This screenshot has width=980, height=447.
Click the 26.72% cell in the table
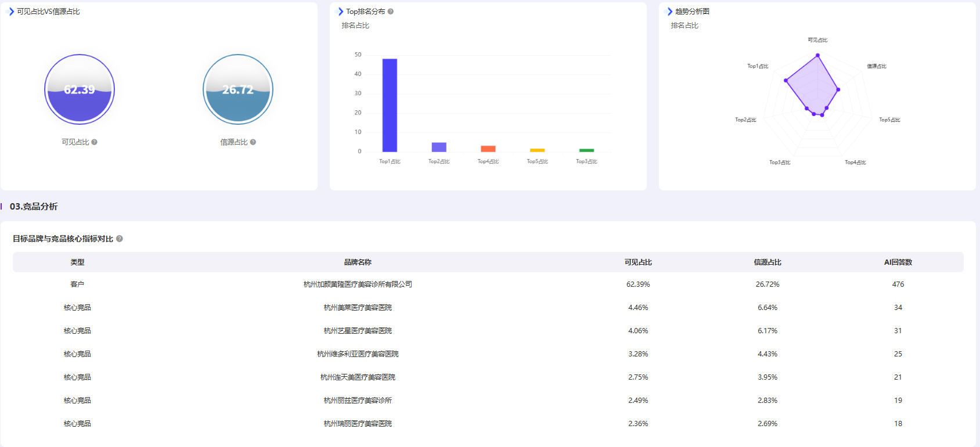[768, 284]
